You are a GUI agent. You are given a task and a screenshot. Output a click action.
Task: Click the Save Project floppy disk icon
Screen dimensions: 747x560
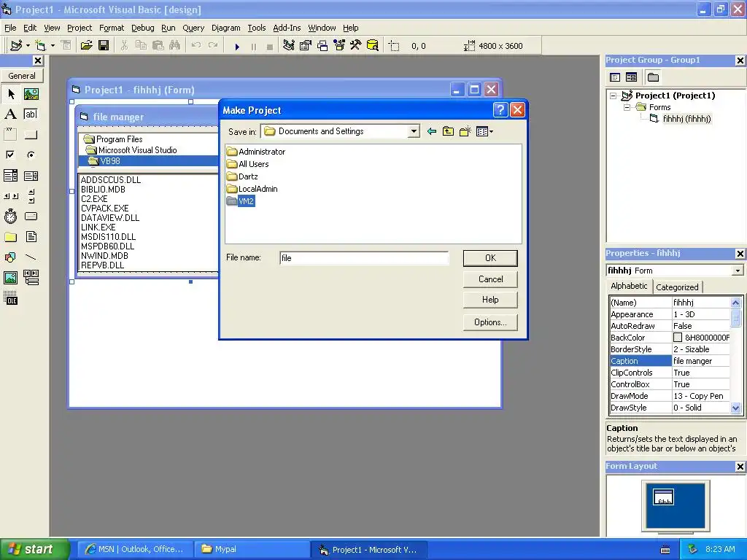pos(104,45)
